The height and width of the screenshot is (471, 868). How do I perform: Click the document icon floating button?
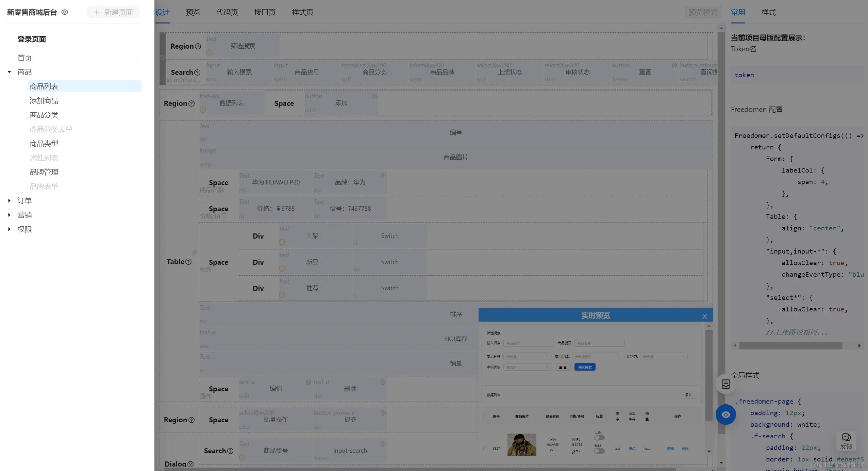(x=726, y=384)
